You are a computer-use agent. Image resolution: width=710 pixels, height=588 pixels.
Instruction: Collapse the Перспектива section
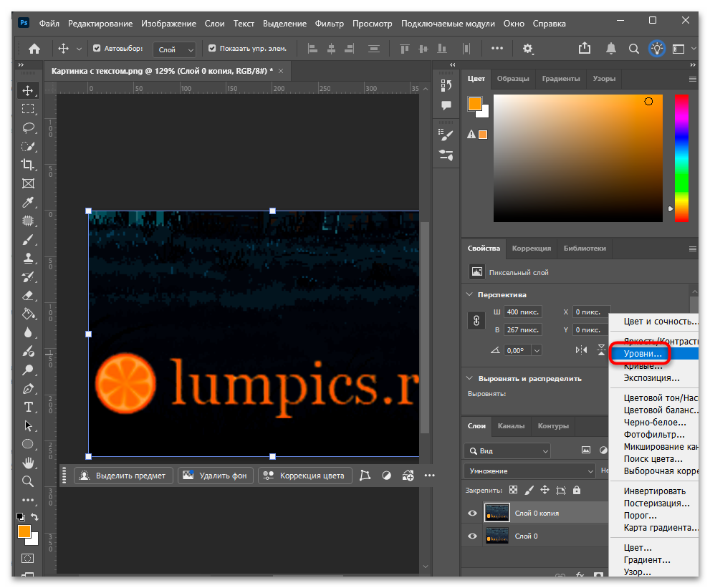pos(469,294)
